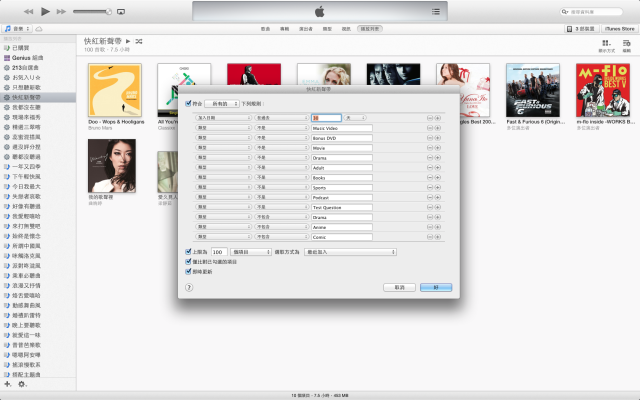
Task: Open the selected-by most recently added dropdown
Action: coord(350,252)
